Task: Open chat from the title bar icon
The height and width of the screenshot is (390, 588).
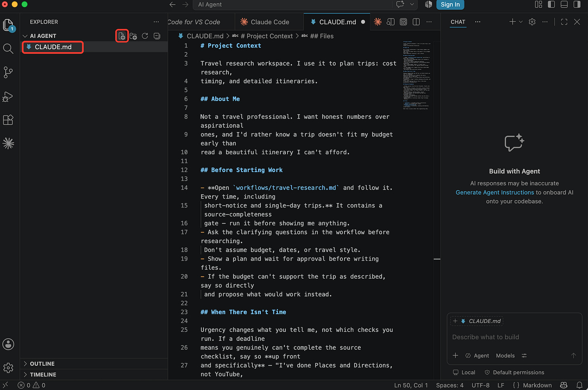Action: click(x=400, y=4)
